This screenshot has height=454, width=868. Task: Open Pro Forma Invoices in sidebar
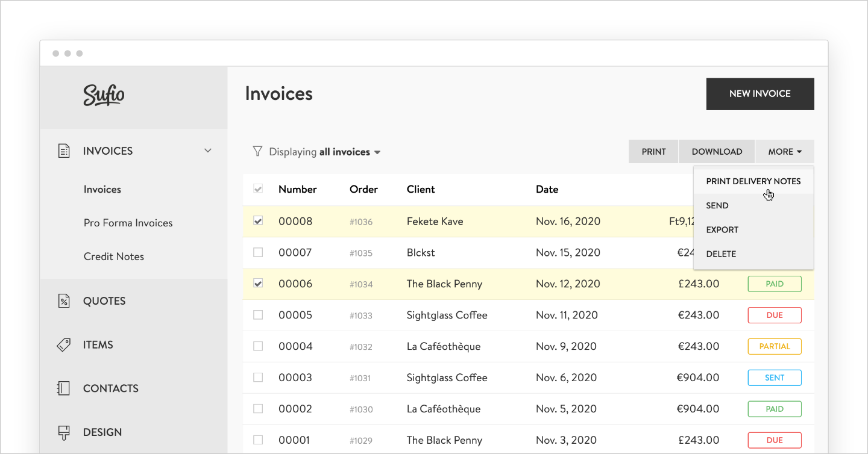tap(128, 223)
